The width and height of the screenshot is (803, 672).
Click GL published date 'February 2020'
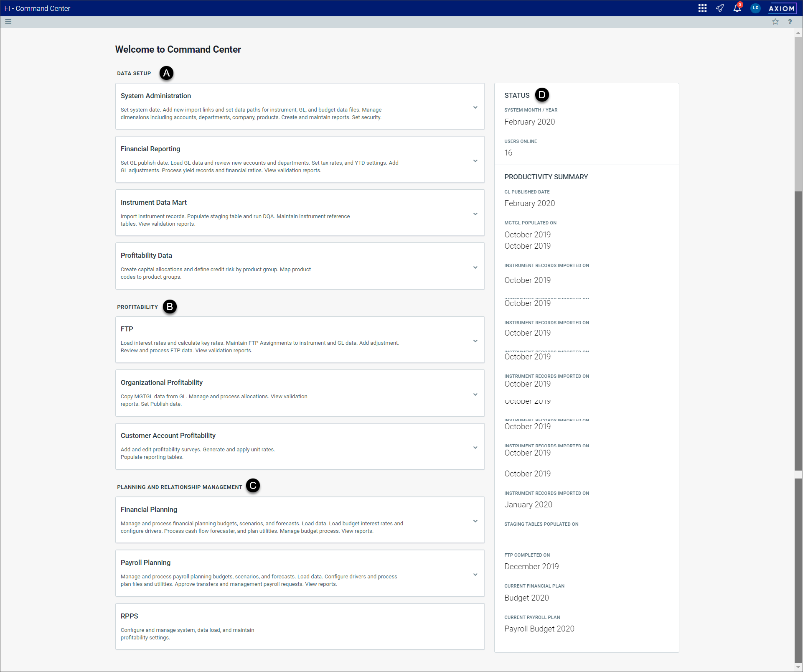click(x=529, y=203)
